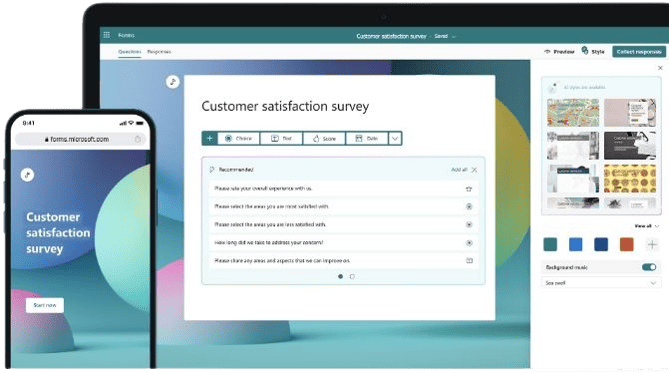Click Collect responses button
The image size is (669, 373).
click(639, 52)
